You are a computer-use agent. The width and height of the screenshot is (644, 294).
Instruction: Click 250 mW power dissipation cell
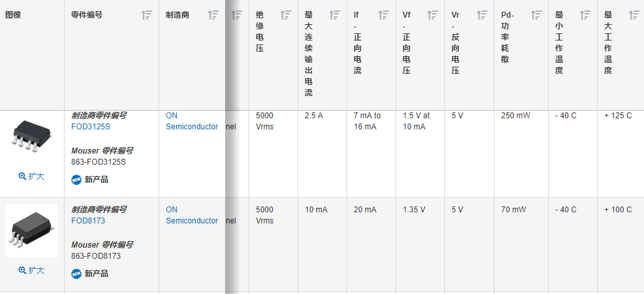[x=517, y=116]
